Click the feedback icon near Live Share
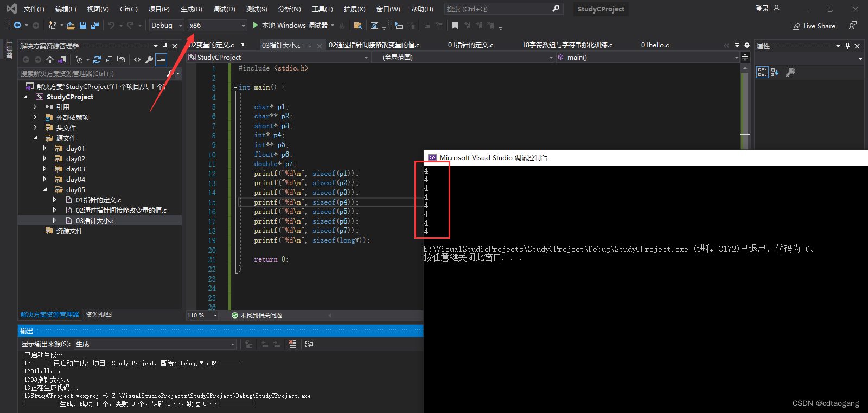 click(x=853, y=26)
